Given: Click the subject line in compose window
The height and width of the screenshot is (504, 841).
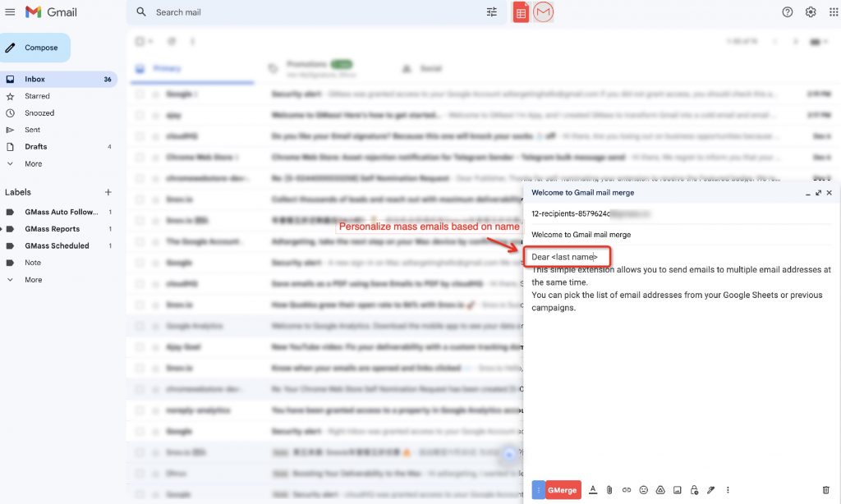Looking at the screenshot, I should [681, 234].
